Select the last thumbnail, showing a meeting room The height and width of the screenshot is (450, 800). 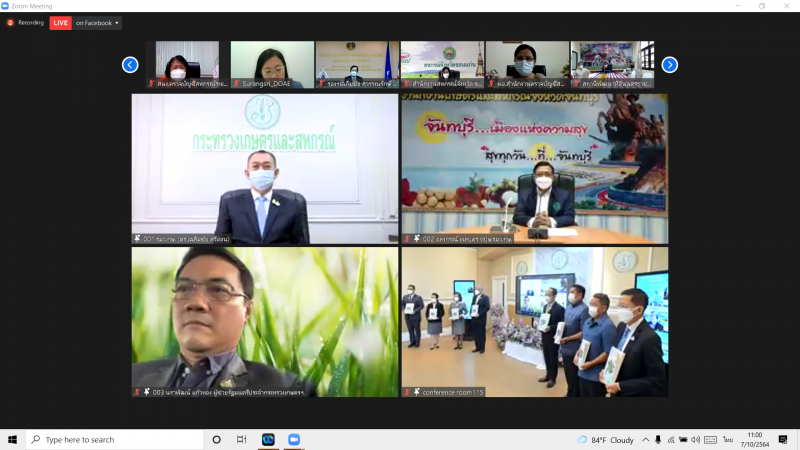(x=612, y=64)
